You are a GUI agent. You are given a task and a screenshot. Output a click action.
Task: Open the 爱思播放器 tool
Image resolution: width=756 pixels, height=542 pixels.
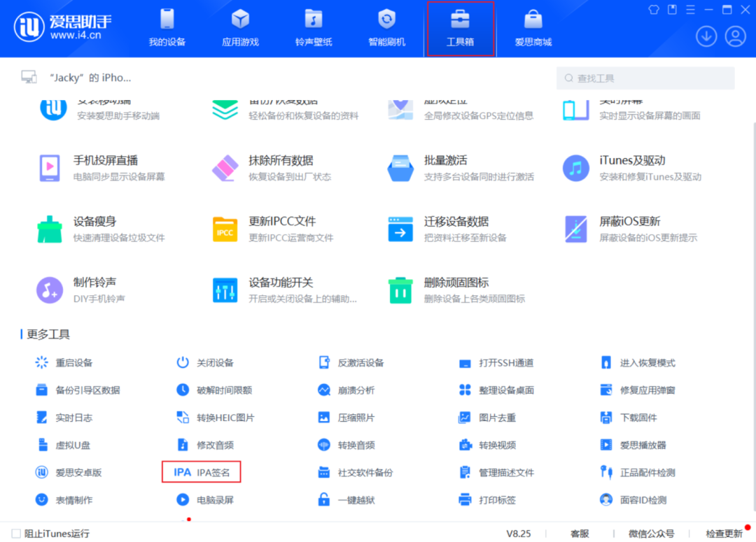point(633,445)
